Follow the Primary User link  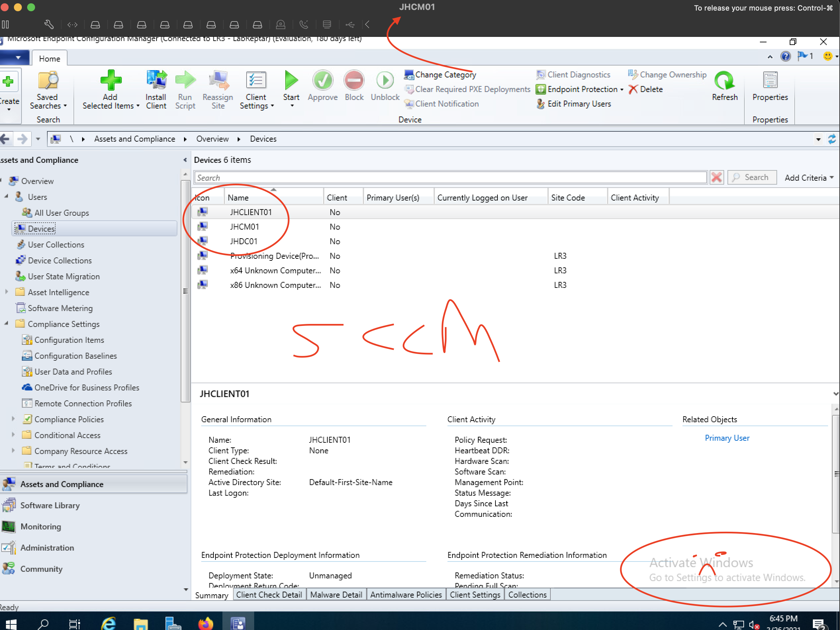(727, 438)
